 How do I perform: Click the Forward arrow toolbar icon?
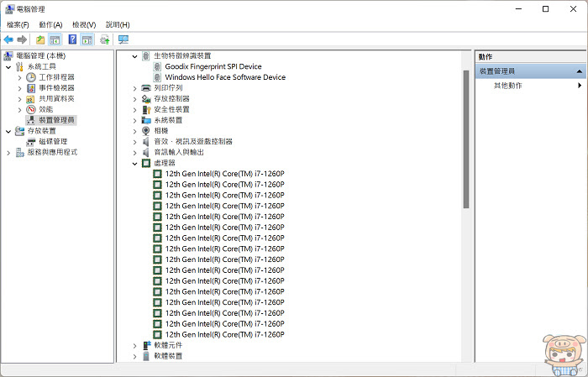point(22,39)
